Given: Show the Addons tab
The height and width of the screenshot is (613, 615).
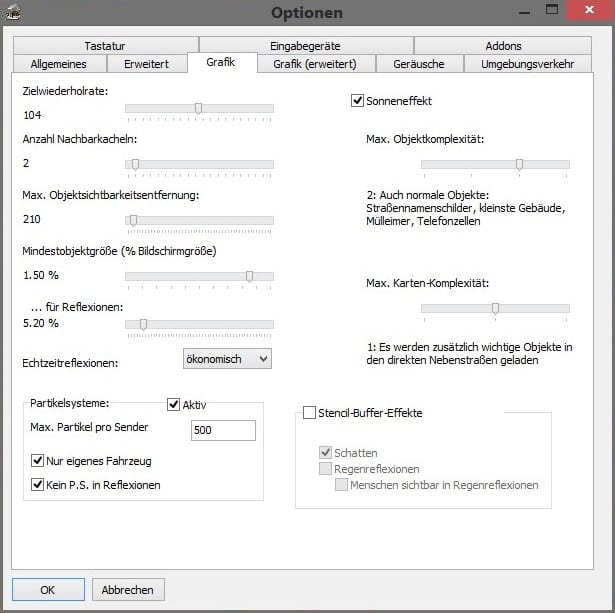Looking at the screenshot, I should [503, 45].
